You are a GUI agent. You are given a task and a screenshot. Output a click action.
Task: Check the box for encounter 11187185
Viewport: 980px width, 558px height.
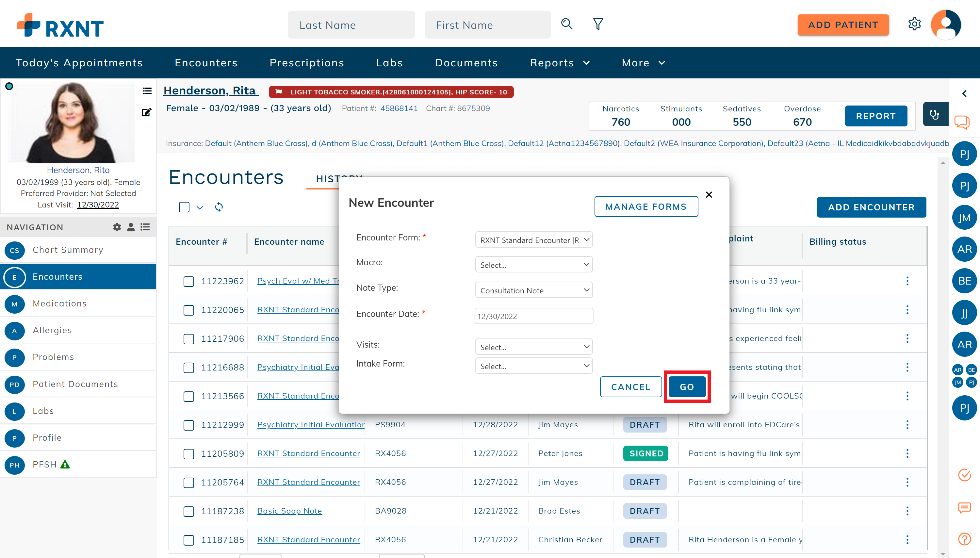[188, 540]
